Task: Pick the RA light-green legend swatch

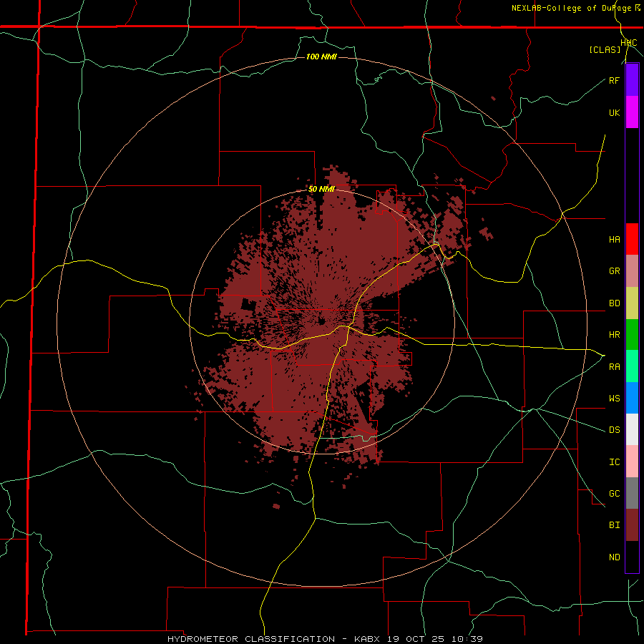Action: click(x=632, y=366)
